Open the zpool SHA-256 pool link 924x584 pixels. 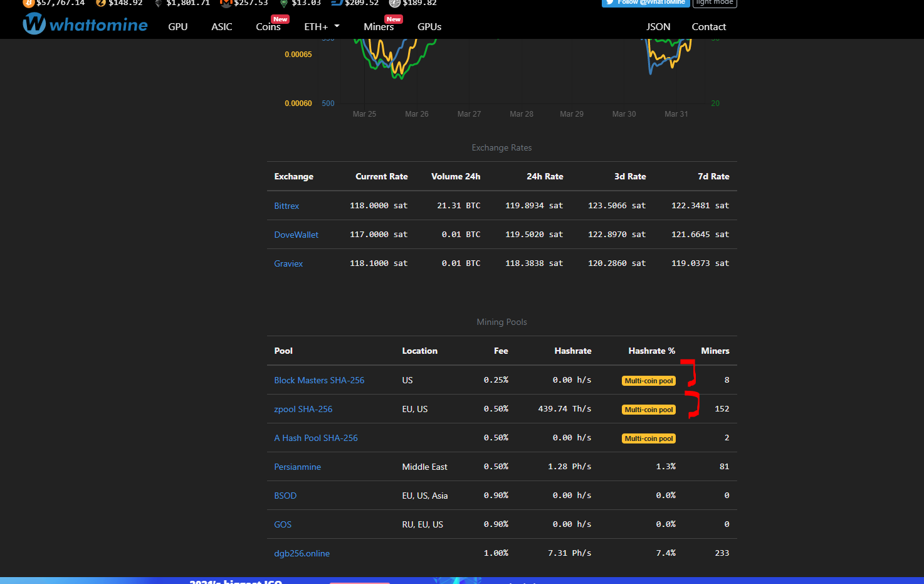[x=303, y=409]
